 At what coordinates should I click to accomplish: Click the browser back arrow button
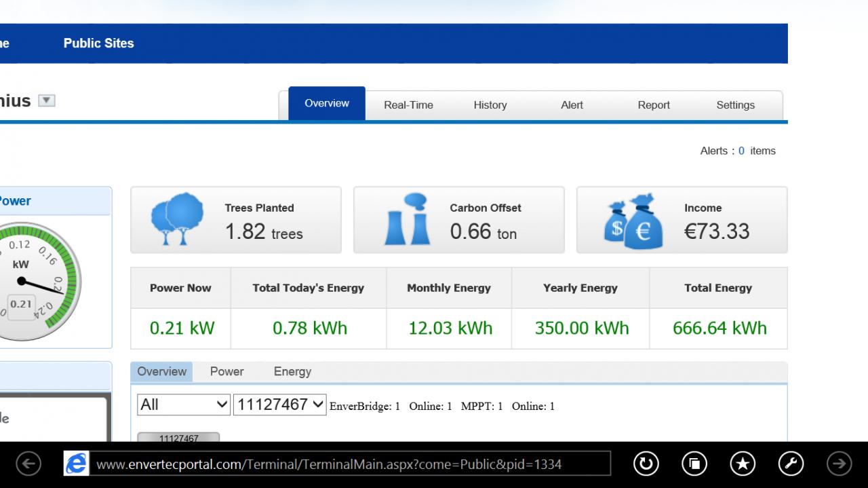tap(28, 464)
